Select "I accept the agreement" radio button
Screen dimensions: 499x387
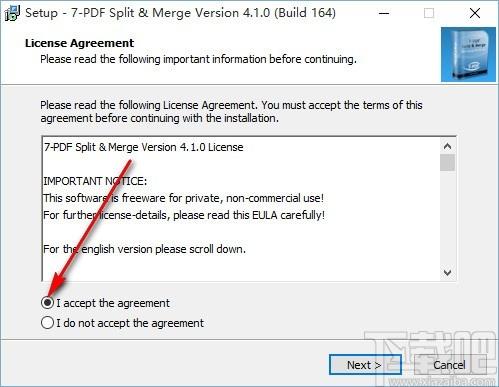[47, 303]
